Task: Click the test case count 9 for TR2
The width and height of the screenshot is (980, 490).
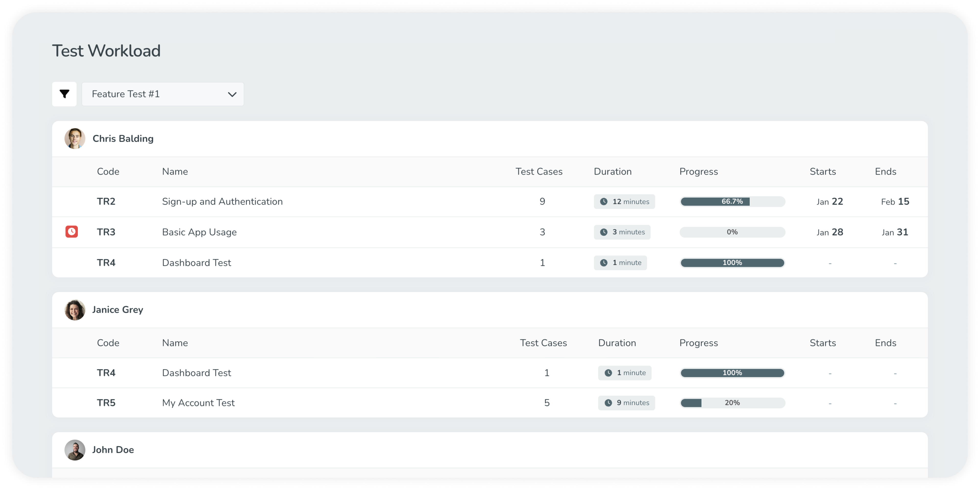Action: pyautogui.click(x=542, y=202)
